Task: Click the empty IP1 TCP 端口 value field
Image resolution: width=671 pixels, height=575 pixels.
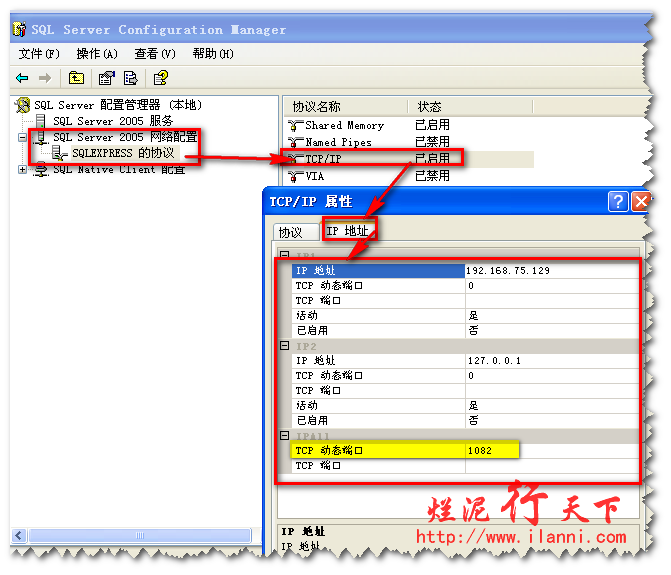Action: coord(552,301)
